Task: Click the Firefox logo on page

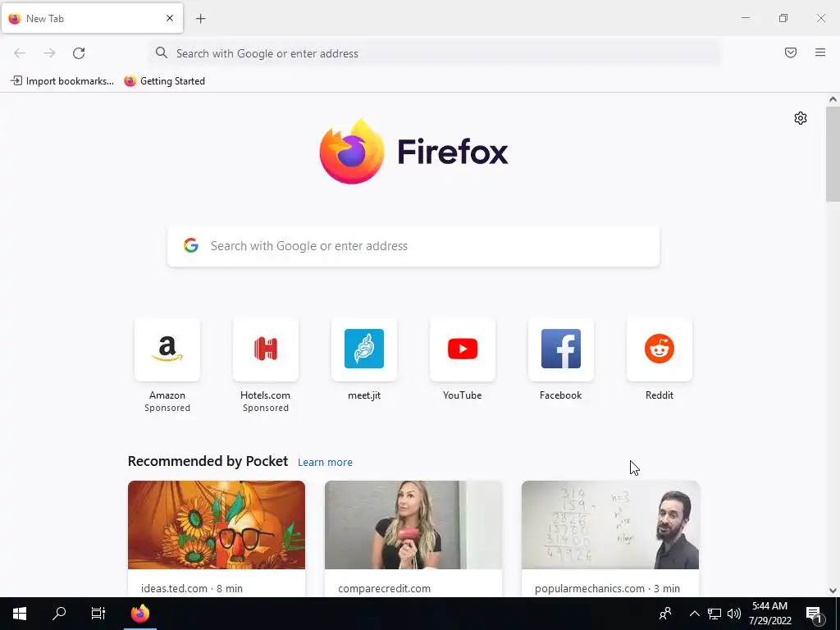Action: (x=413, y=152)
